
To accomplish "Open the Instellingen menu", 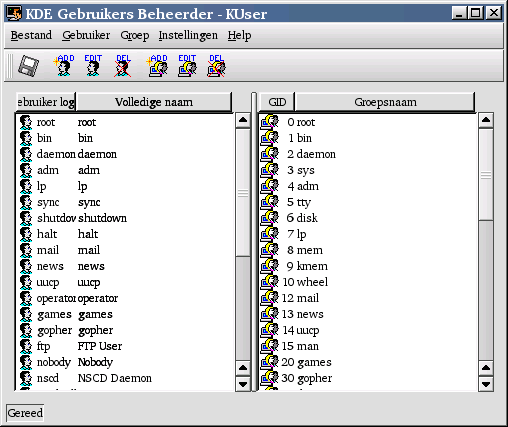I will [x=188, y=35].
